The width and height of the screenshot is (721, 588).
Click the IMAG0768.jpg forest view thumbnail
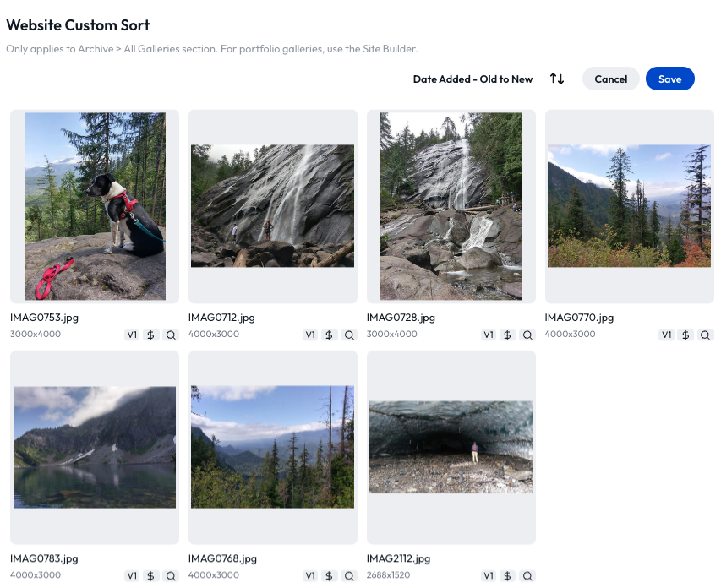(x=272, y=447)
